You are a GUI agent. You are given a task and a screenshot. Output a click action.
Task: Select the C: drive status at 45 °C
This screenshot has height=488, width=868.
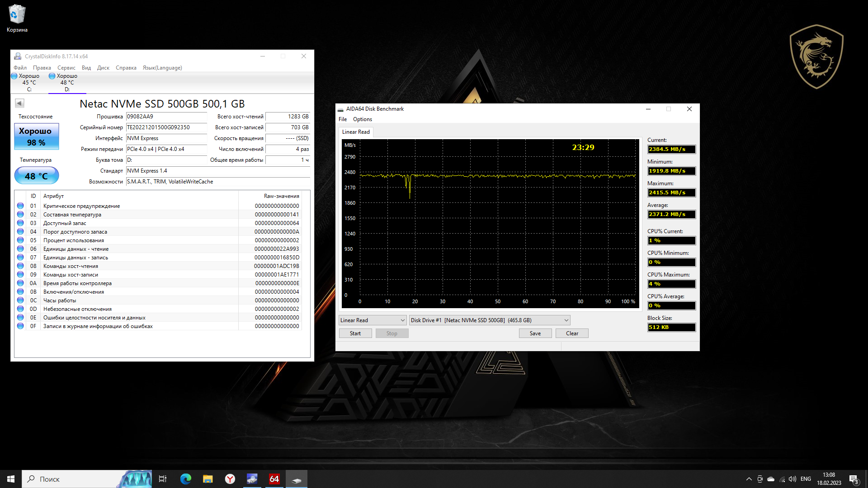[29, 83]
